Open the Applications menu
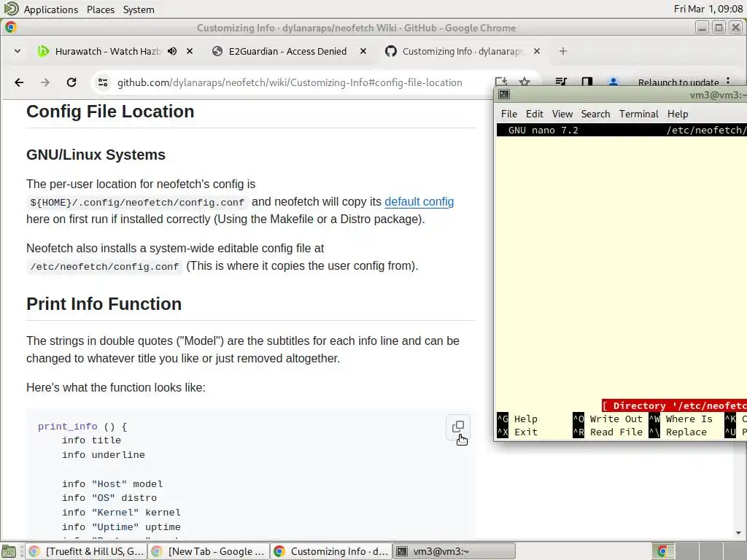Viewport: 747px width, 560px height. pyautogui.click(x=50, y=9)
